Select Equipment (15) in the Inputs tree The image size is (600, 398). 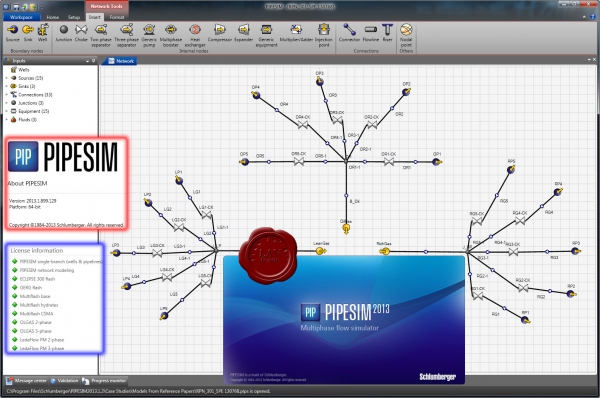coord(30,111)
